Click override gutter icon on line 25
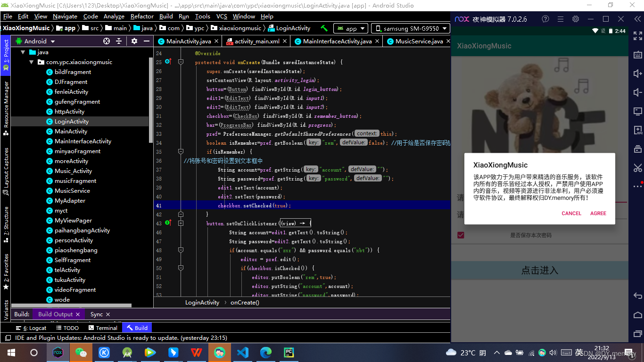The width and height of the screenshot is (644, 362). (168, 62)
